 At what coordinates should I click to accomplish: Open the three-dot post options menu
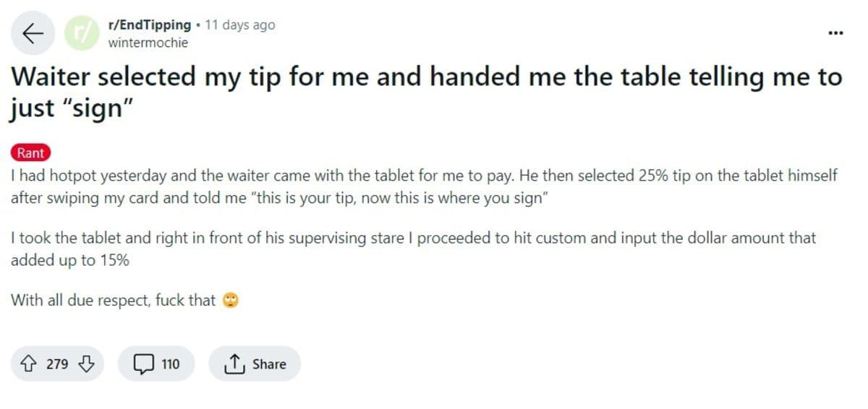pos(835,33)
